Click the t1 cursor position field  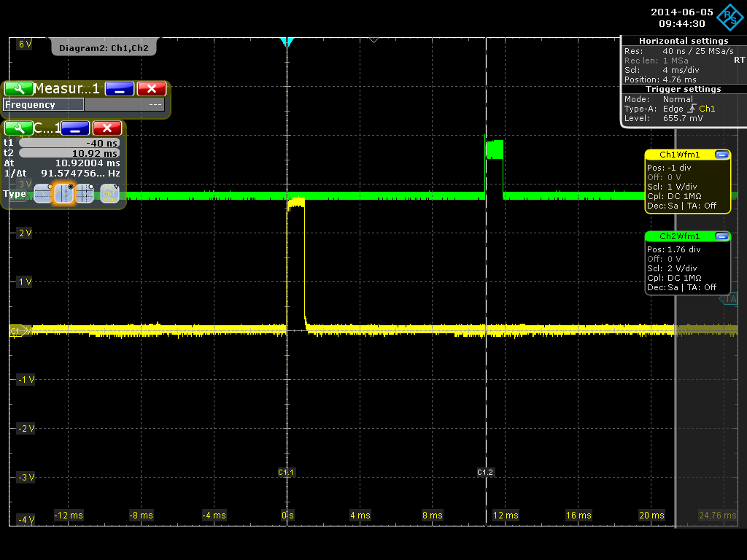69,143
